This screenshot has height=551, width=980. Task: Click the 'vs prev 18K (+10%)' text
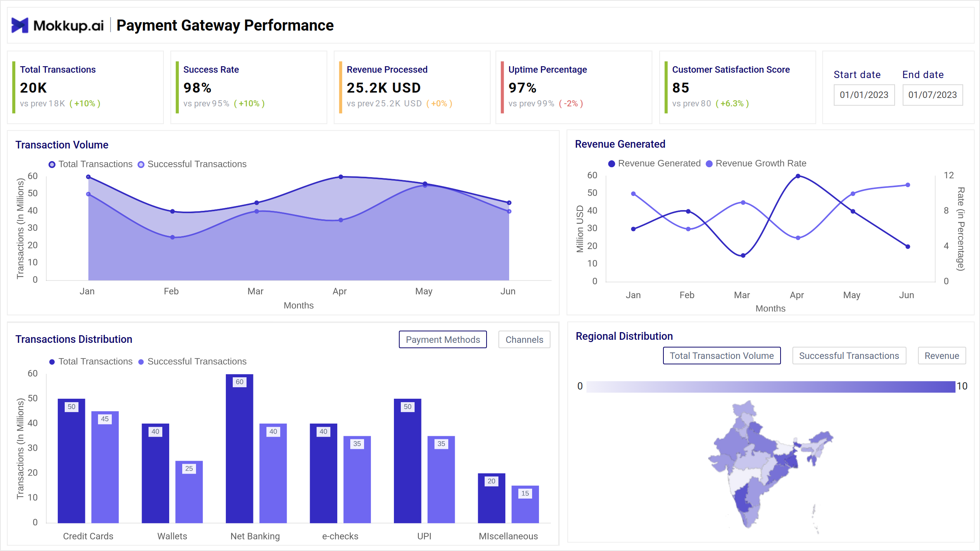click(x=60, y=104)
